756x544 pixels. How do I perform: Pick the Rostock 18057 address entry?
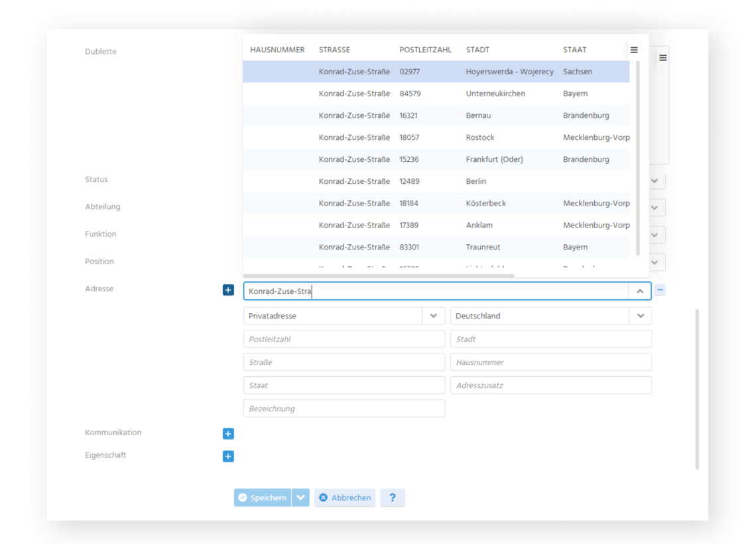[436, 137]
